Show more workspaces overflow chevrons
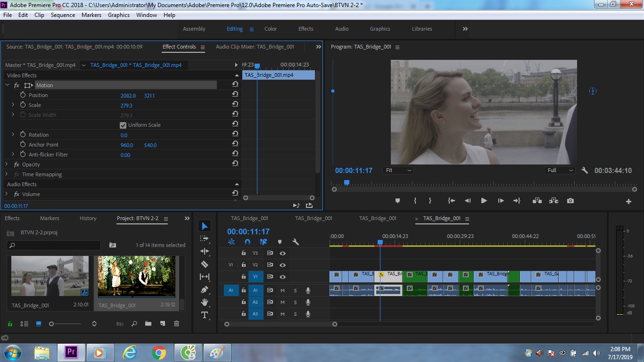 465,29
